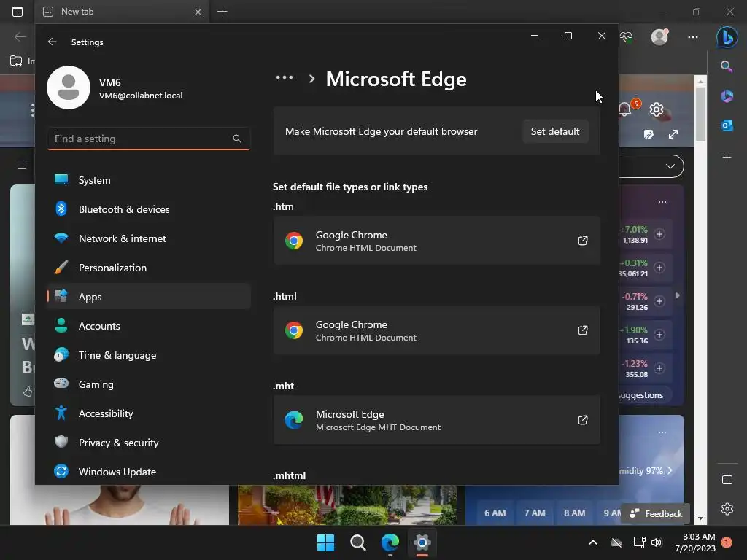The image size is (747, 560).
Task: Open Personalization settings
Action: tap(149, 268)
